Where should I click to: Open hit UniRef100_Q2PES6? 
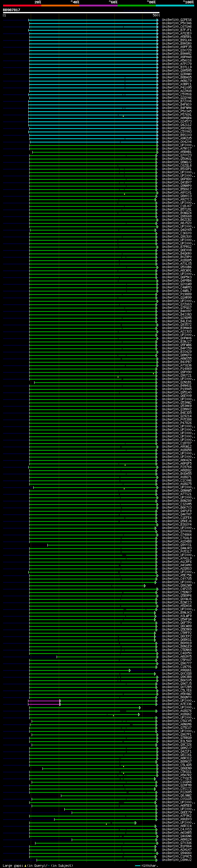coord(176,20)
